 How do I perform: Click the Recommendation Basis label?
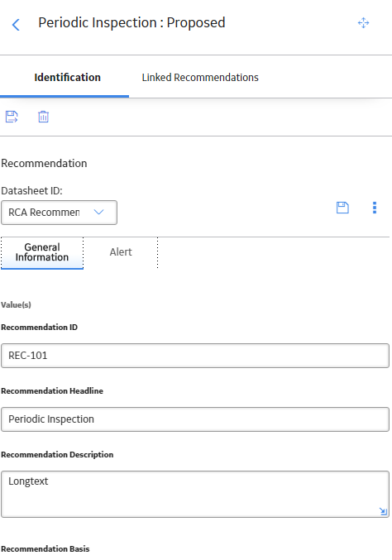(x=45, y=549)
